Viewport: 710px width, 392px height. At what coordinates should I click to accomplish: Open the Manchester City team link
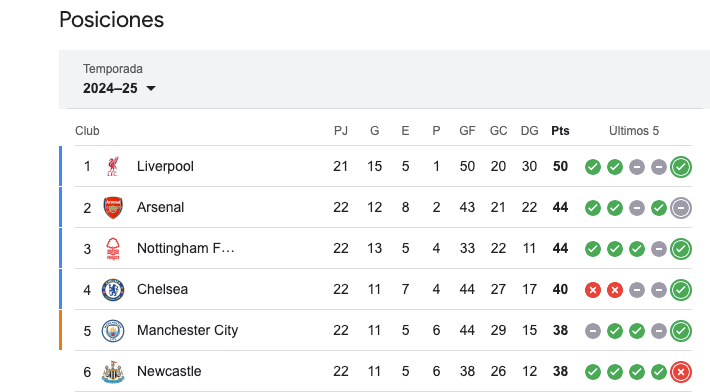coord(187,330)
